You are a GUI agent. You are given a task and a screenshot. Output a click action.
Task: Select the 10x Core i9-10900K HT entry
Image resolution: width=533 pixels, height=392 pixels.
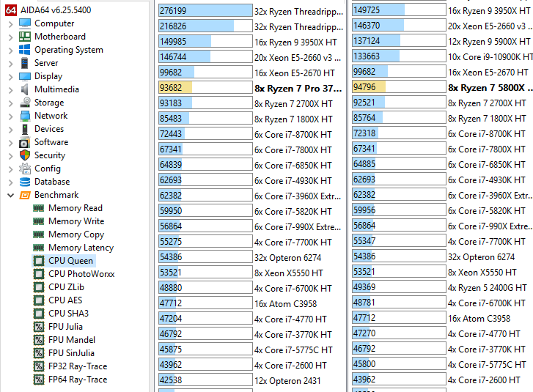click(490, 56)
